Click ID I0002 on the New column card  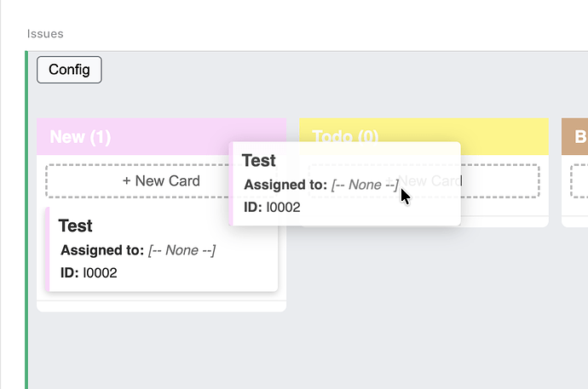coord(89,272)
